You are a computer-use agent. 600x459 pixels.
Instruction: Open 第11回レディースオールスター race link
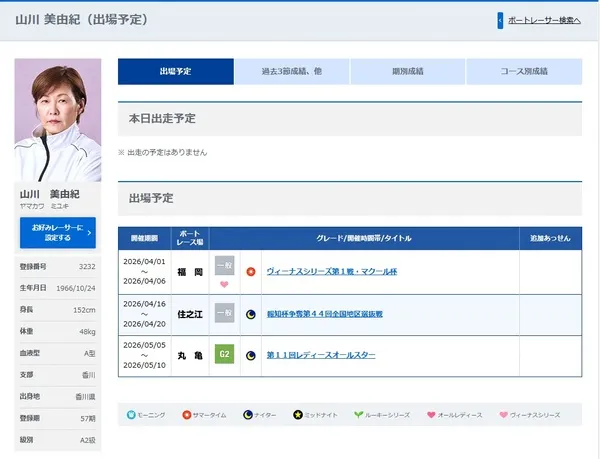coord(321,355)
